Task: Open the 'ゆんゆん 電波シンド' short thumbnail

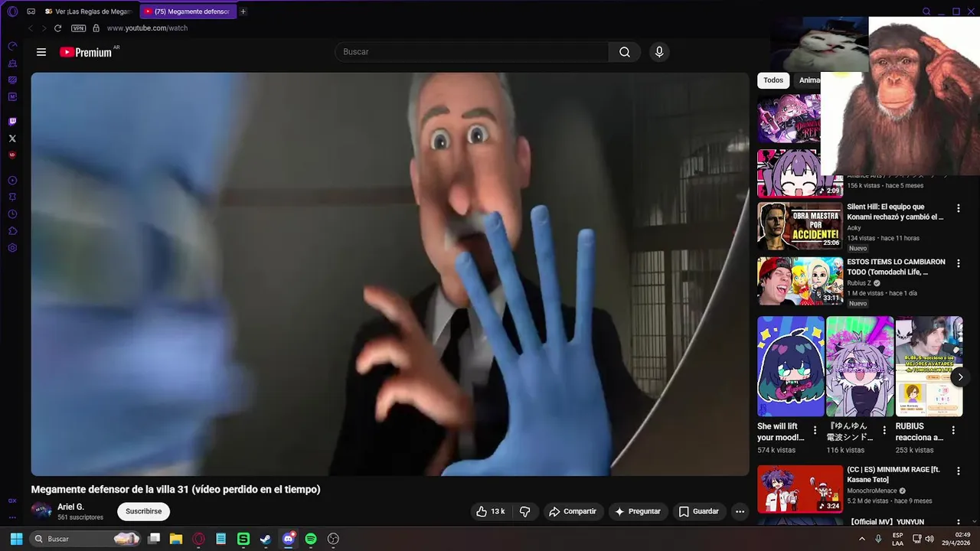Action: click(860, 366)
